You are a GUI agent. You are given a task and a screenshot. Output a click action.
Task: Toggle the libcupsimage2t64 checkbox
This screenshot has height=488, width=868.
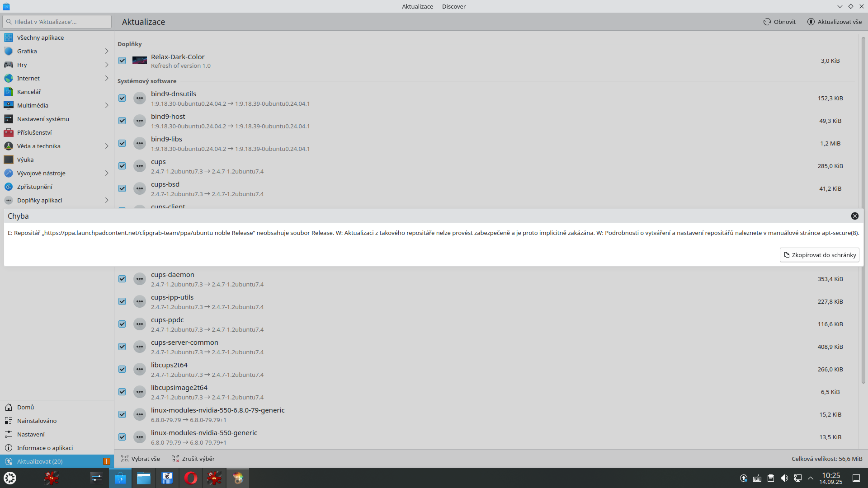[122, 392]
